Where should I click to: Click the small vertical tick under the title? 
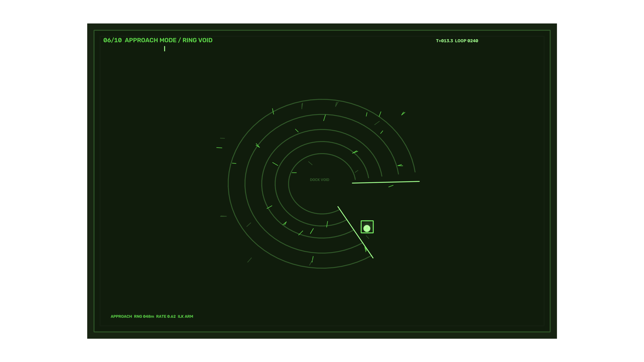[165, 49]
